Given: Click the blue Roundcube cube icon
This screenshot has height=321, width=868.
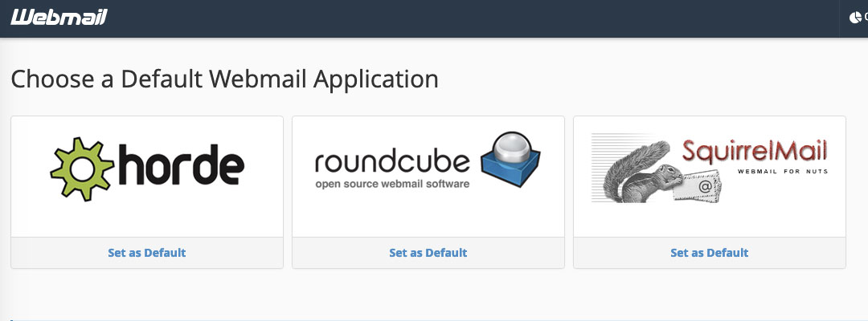Looking at the screenshot, I should 510,161.
